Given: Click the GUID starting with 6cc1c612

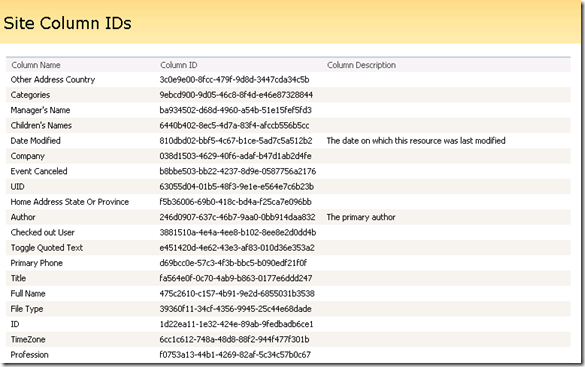Looking at the screenshot, I should (x=234, y=339).
